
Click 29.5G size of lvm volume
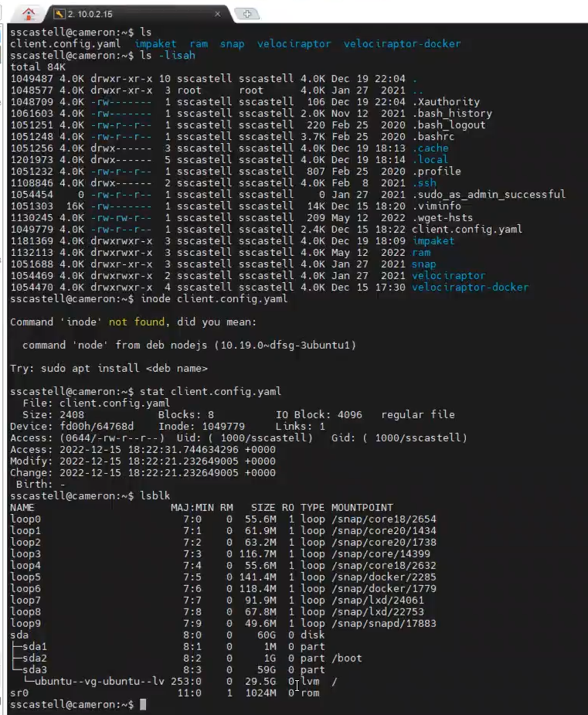[x=260, y=682]
